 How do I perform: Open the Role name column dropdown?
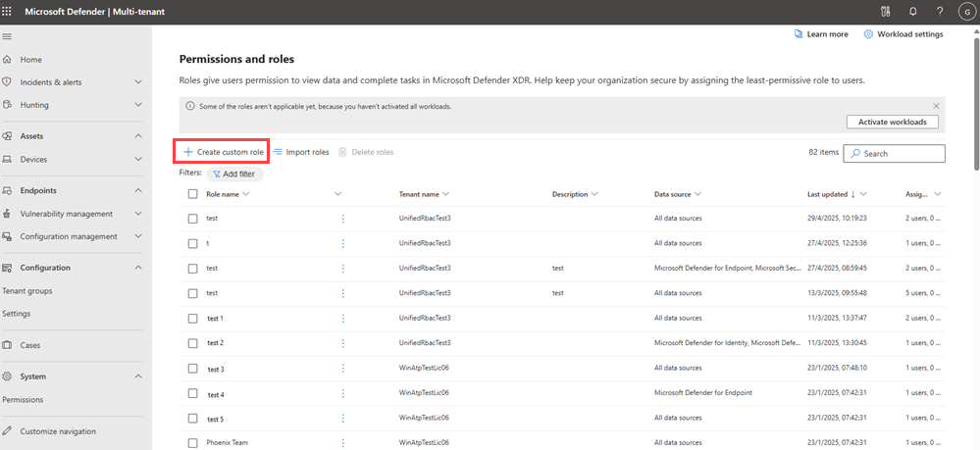(x=245, y=194)
